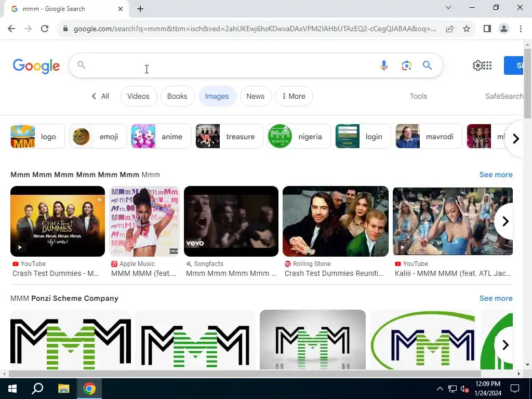
Task: Open the taskbar clock and date
Action: pyautogui.click(x=487, y=389)
